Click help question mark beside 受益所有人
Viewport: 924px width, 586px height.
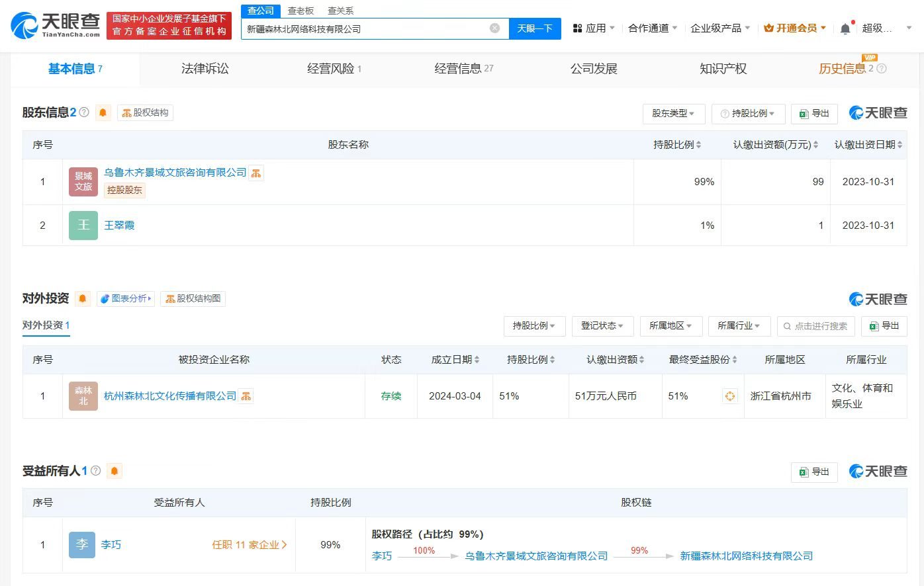pyautogui.click(x=96, y=470)
